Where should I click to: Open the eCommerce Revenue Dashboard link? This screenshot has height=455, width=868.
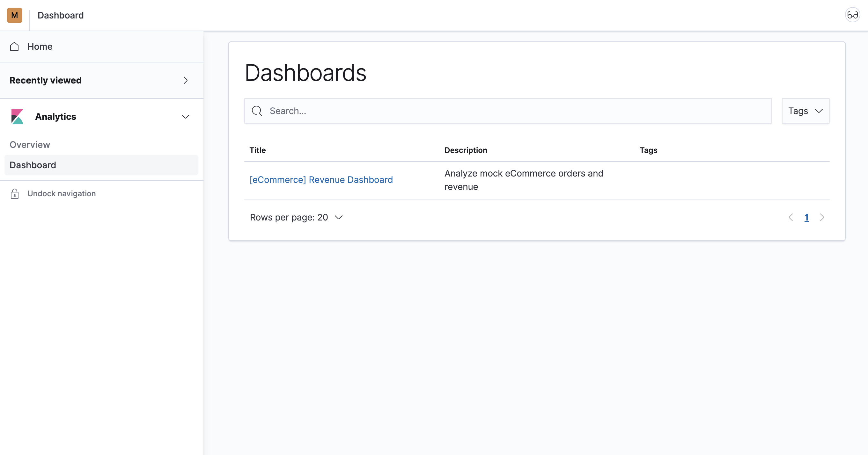click(321, 180)
